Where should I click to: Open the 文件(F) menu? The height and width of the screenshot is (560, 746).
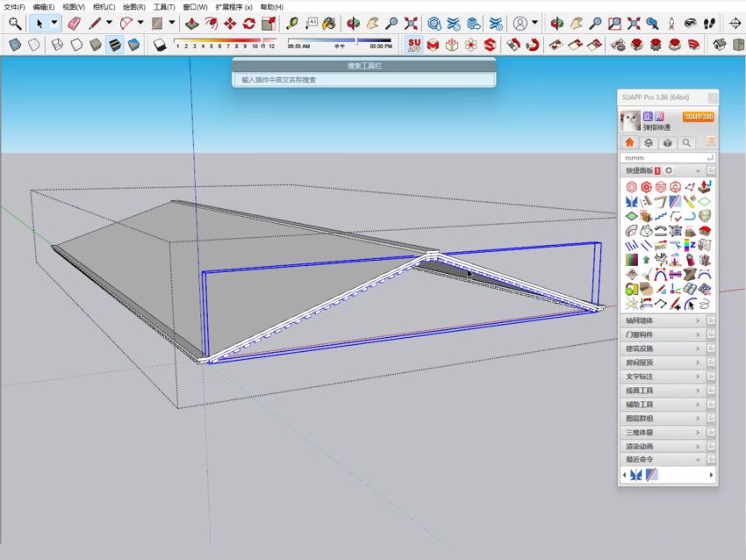pos(14,7)
